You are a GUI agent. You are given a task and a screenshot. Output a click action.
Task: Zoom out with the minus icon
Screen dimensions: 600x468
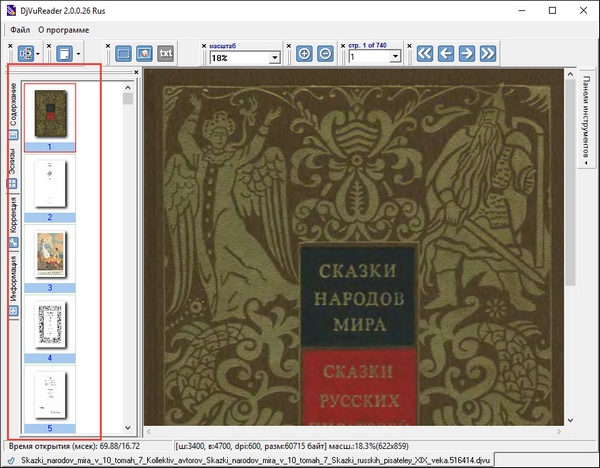click(x=325, y=54)
